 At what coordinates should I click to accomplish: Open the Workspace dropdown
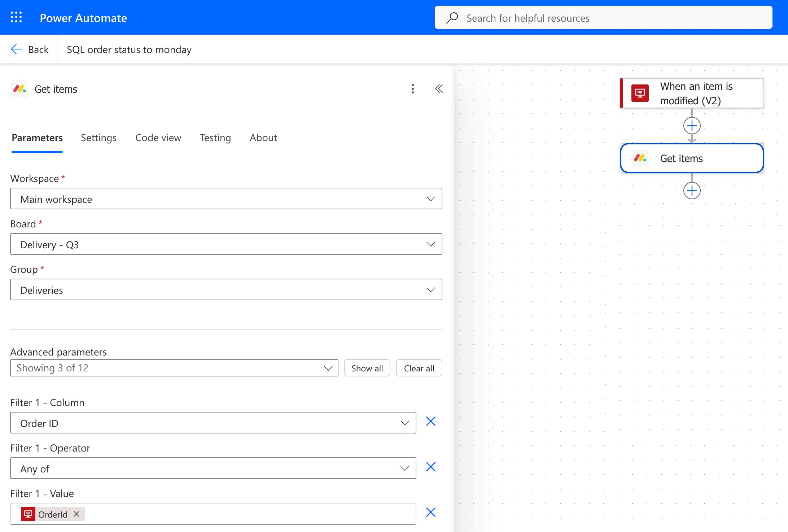coord(226,199)
